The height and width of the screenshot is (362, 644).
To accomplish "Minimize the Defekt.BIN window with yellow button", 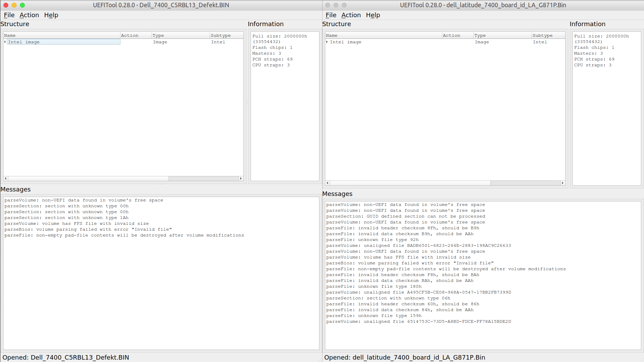I will (14, 5).
